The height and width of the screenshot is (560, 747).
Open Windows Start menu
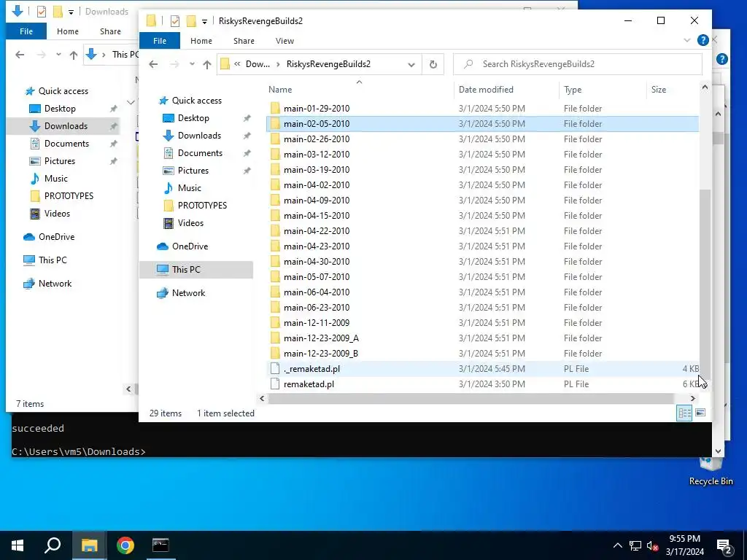click(18, 545)
